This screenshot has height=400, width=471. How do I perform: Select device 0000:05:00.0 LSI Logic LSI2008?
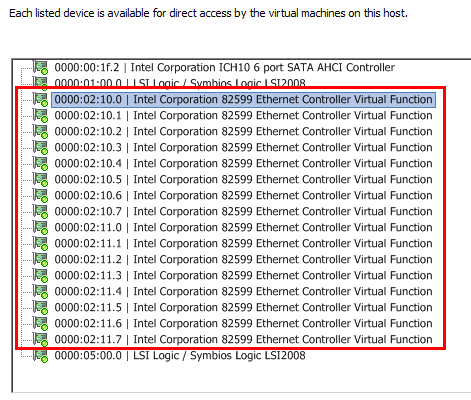coord(180,355)
